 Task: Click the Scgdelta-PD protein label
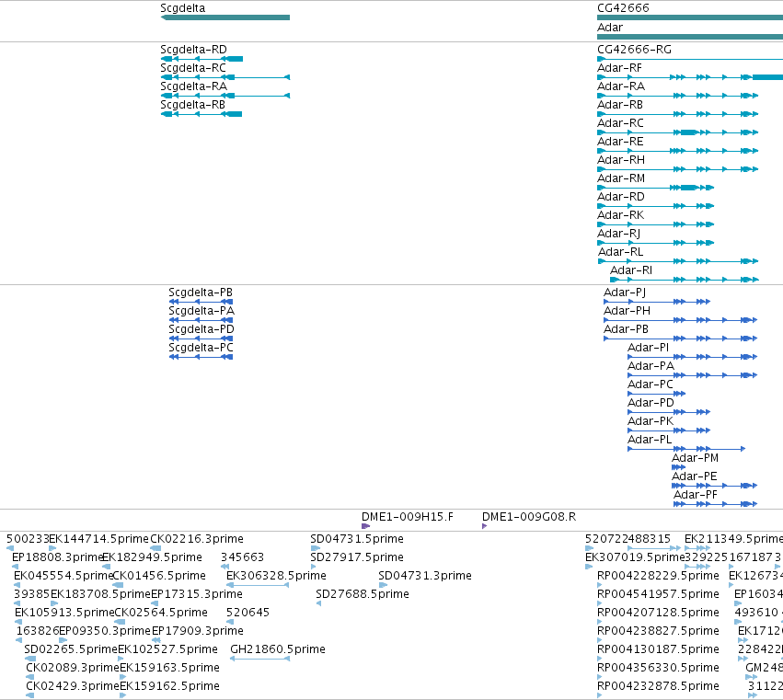202,329
